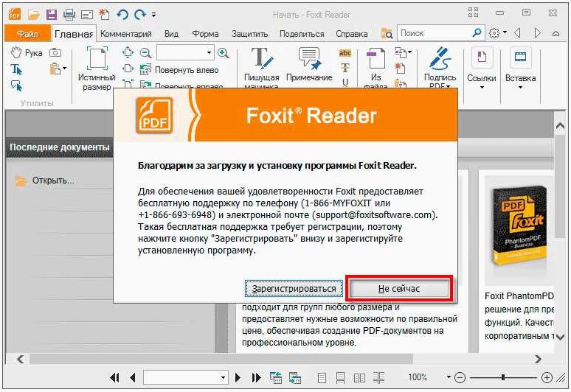Open the File (Файл) menu
This screenshot has width=571, height=392.
tap(28, 34)
